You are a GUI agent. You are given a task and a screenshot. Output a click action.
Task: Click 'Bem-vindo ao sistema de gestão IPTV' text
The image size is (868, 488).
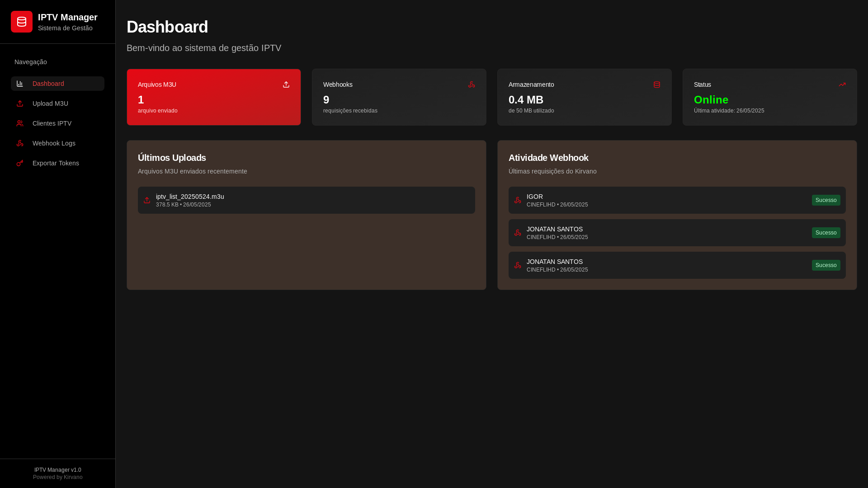click(204, 48)
